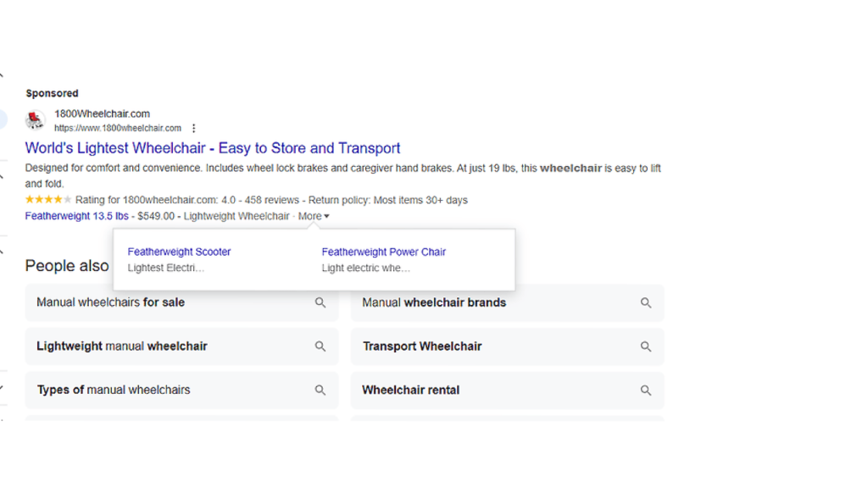
Task: Select the "Manual wheelchairs for sale" suggestion
Action: [110, 302]
